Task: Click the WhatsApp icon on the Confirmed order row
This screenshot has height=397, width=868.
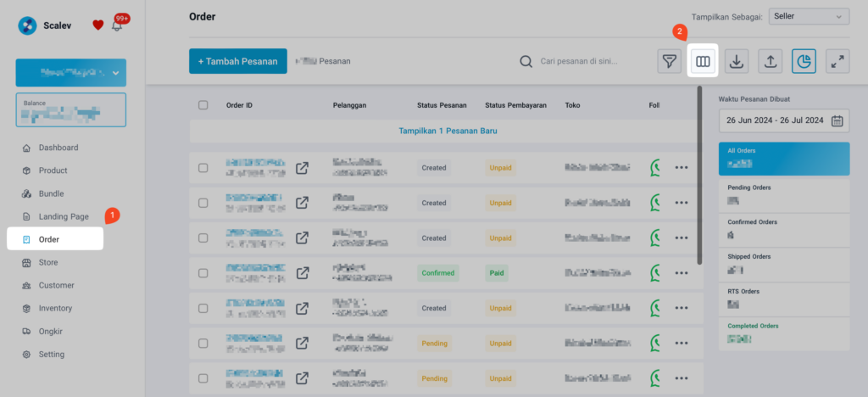Action: 657,273
